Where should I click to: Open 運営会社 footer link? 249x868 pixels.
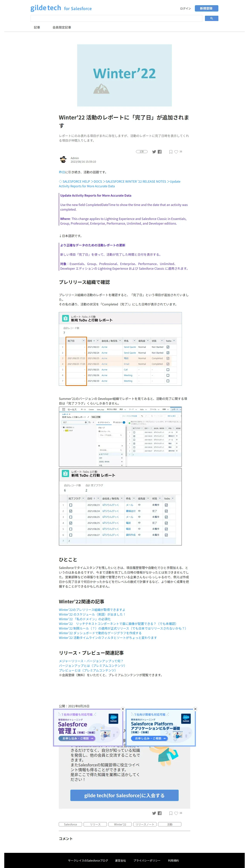click(x=120, y=860)
